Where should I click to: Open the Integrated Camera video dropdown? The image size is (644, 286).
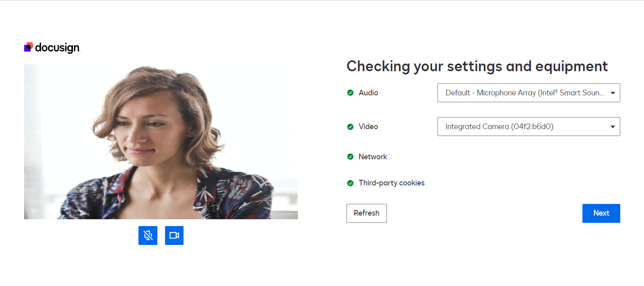point(523,127)
